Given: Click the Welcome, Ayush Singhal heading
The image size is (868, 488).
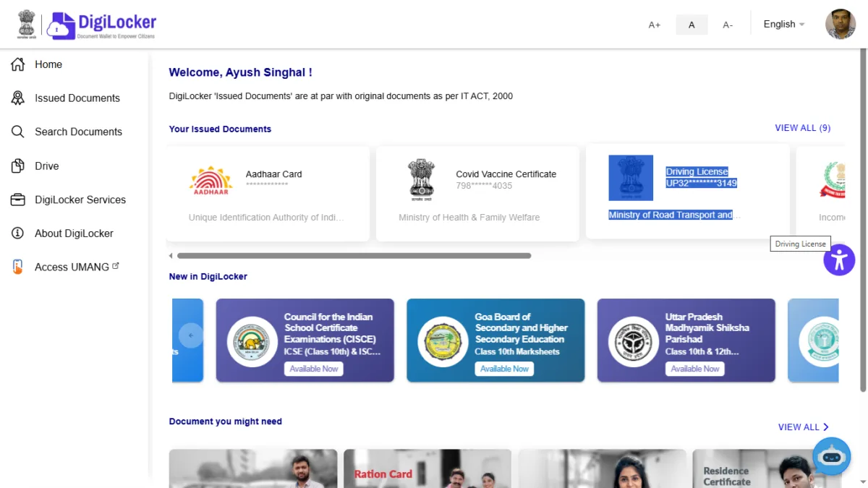Looking at the screenshot, I should pos(240,72).
